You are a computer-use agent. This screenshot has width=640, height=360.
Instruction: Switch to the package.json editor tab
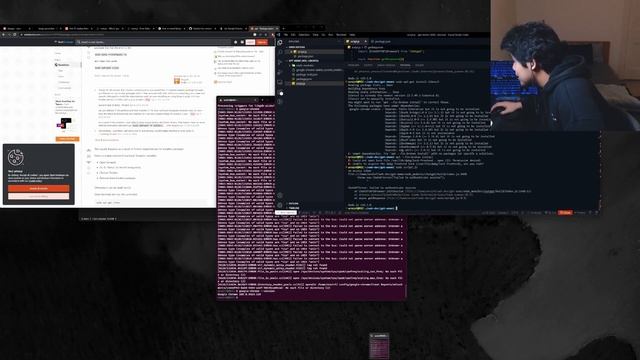click(x=381, y=42)
